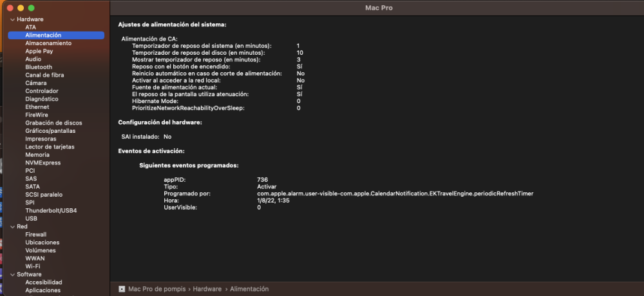Image resolution: width=644 pixels, height=296 pixels.
Task: Click the computer icon in path bar
Action: pos(122,289)
